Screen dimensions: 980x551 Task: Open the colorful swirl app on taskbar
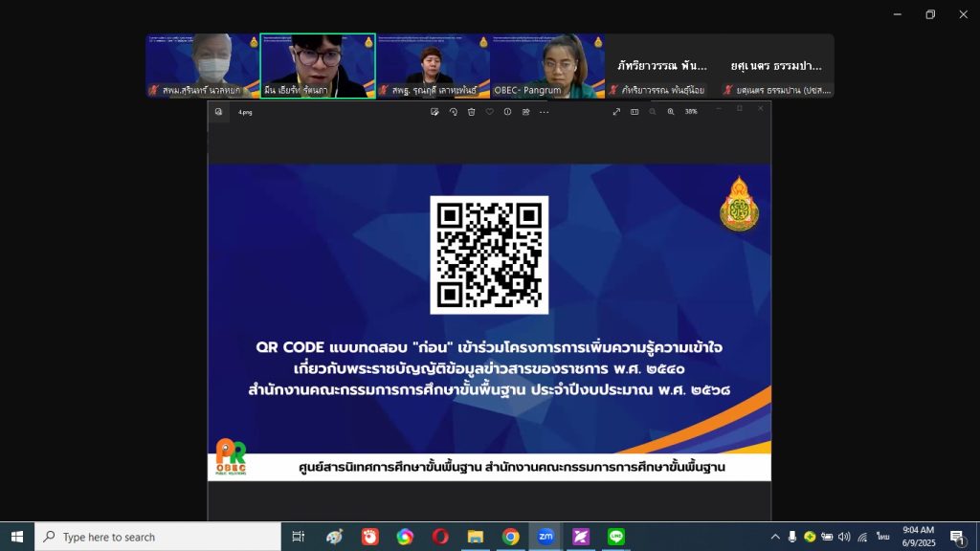coord(405,537)
